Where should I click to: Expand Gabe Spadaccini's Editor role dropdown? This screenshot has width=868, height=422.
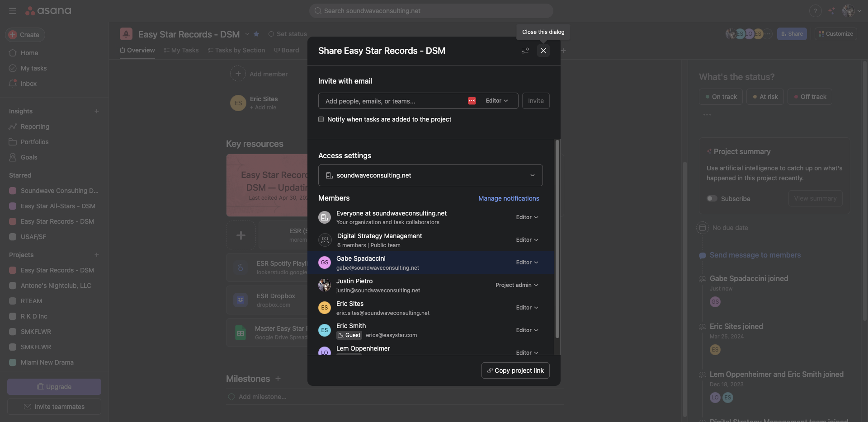527,263
